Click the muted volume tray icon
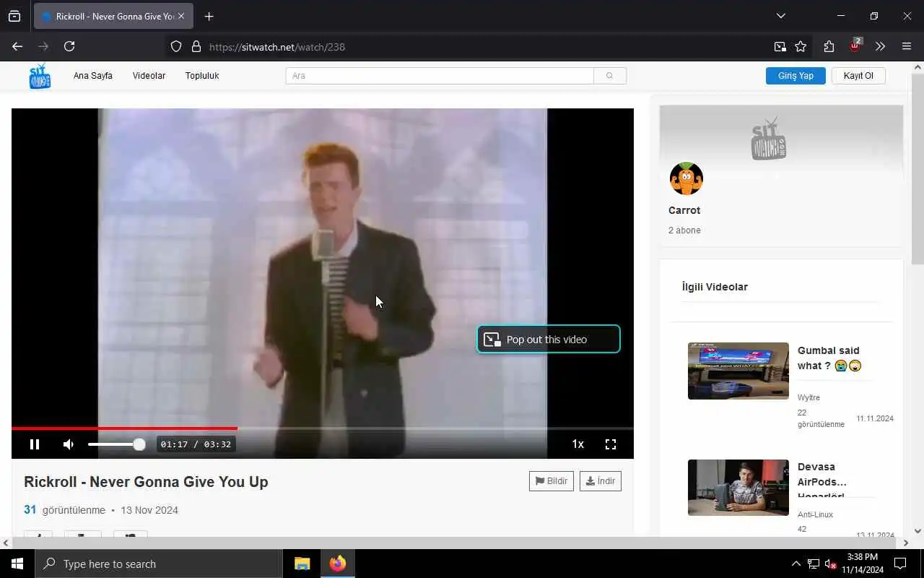This screenshot has width=924, height=578. 831,564
